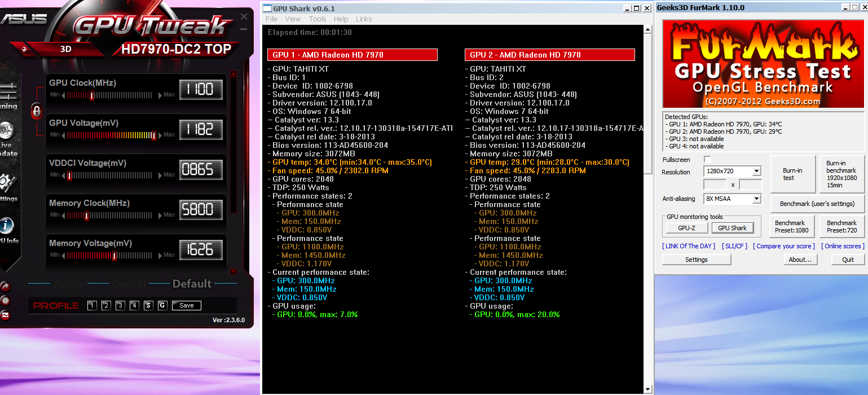The image size is (868, 395).
Task: Click the About... button in FurMark
Action: click(x=800, y=260)
